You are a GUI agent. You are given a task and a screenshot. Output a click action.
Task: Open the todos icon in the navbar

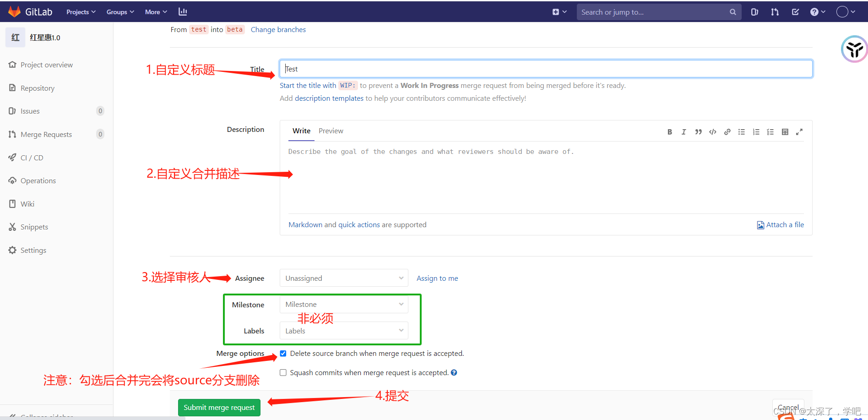click(x=795, y=11)
